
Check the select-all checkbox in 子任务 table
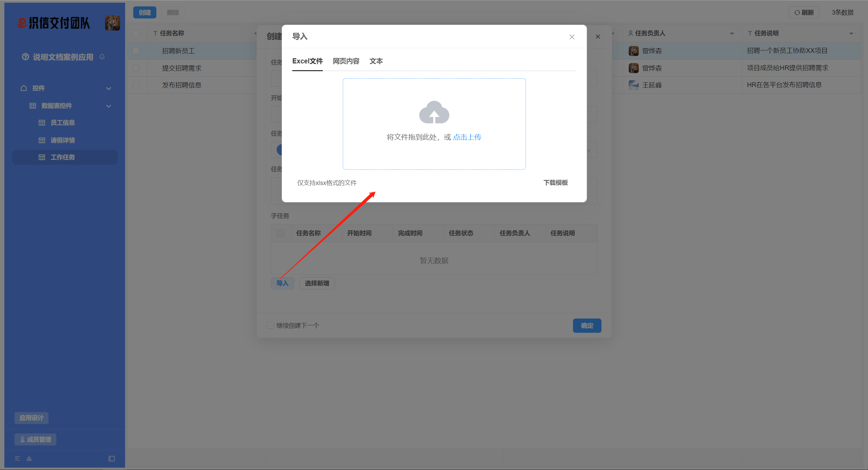(280, 233)
